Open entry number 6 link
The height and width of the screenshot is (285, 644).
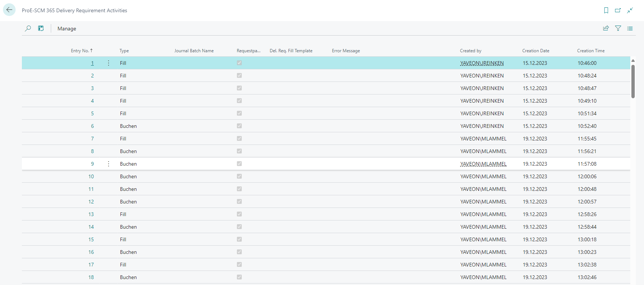[x=92, y=126]
